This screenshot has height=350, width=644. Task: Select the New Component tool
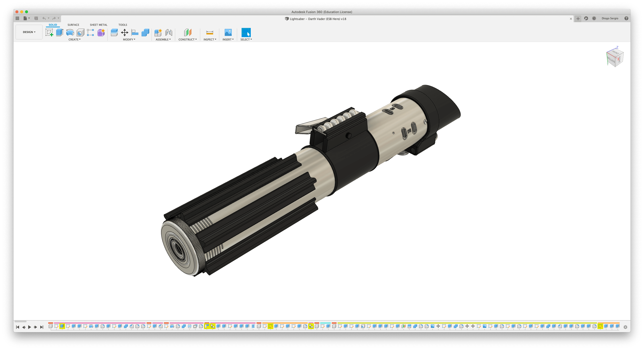pos(158,33)
